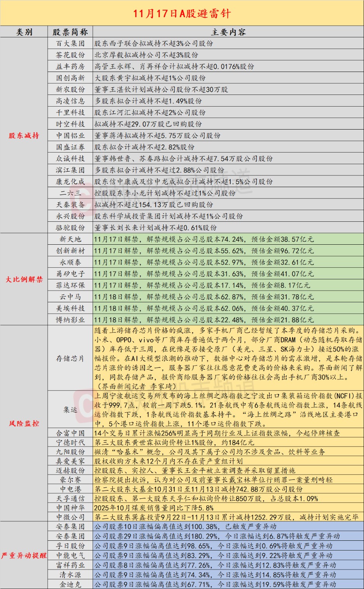
Task: Select stock name 千里科技
Action: coord(70,112)
